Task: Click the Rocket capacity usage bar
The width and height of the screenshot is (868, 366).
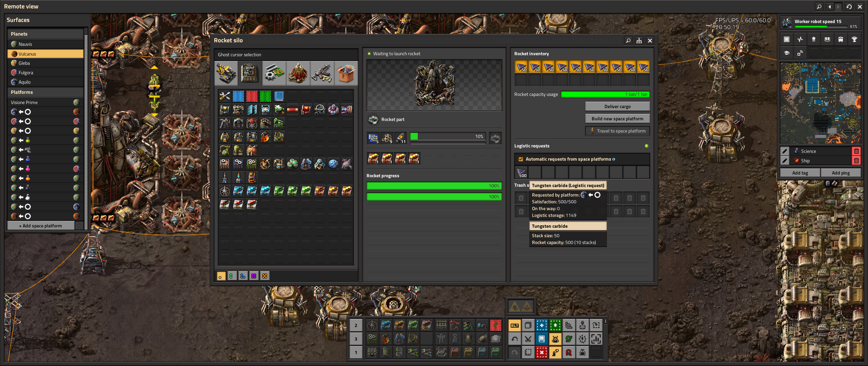Action: 606,95
